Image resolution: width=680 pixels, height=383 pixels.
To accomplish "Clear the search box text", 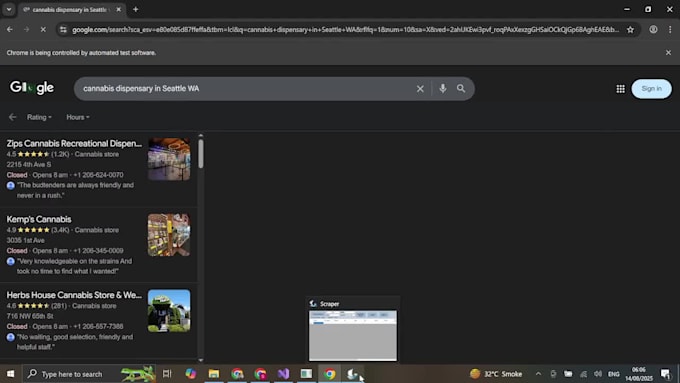I will 420,88.
